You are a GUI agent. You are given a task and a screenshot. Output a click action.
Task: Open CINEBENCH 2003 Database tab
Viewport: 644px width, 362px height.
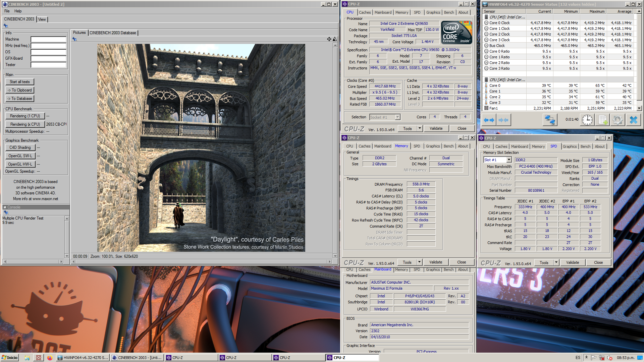point(113,33)
